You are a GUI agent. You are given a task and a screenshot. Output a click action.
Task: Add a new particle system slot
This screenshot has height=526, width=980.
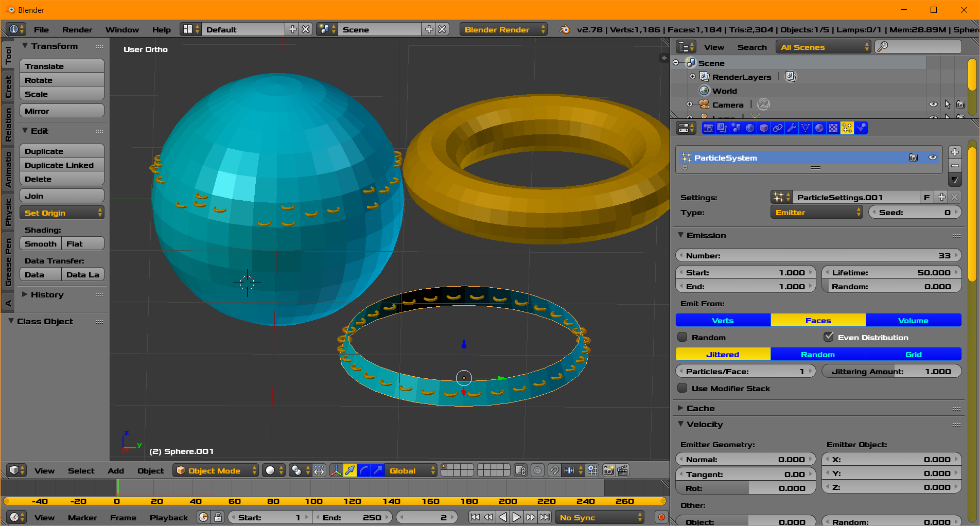(955, 152)
